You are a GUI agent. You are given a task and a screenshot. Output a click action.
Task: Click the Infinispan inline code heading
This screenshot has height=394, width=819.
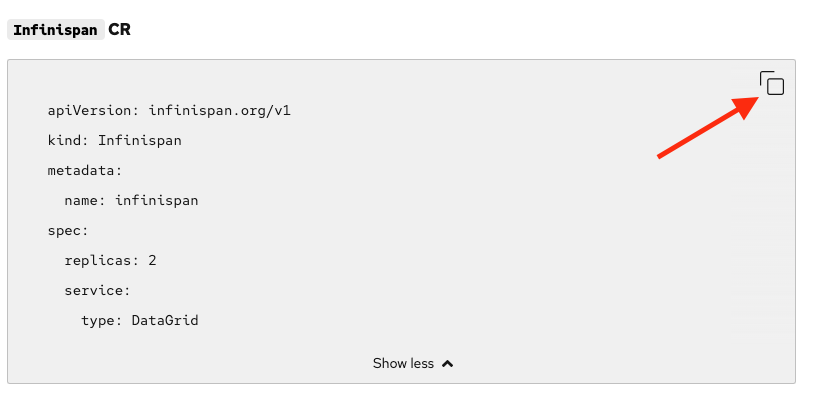click(x=56, y=30)
